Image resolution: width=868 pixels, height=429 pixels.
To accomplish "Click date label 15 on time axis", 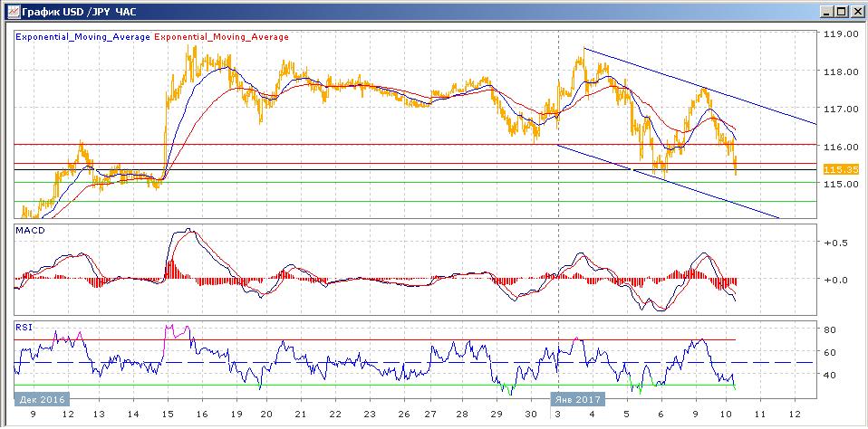I will click(x=169, y=415).
